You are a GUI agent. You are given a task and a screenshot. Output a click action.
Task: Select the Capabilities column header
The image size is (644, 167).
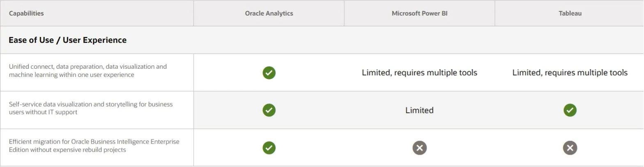click(26, 13)
